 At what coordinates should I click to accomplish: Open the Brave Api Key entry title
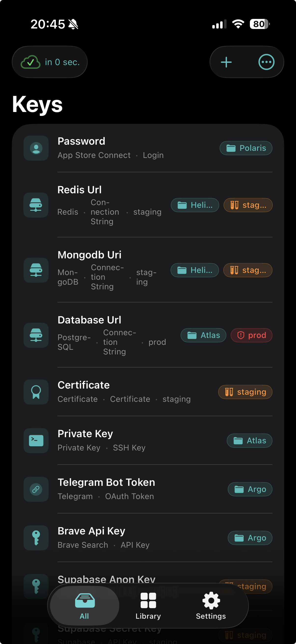(91, 531)
